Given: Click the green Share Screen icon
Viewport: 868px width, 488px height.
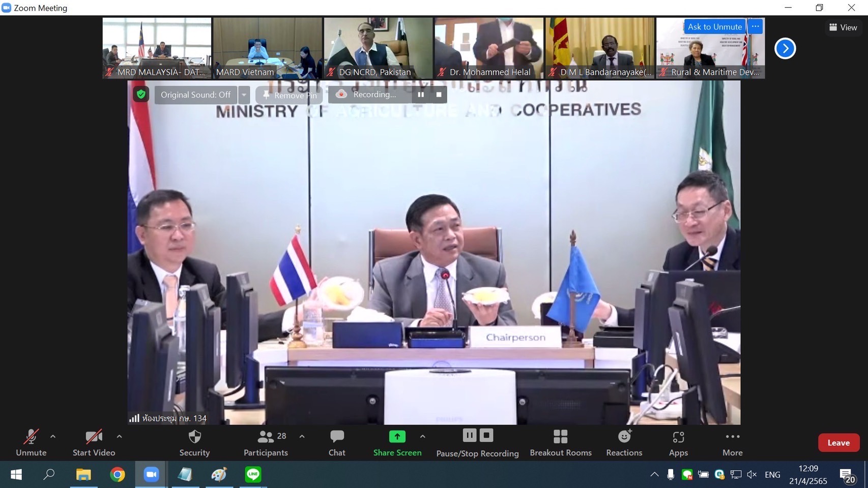Looking at the screenshot, I should pos(397,437).
